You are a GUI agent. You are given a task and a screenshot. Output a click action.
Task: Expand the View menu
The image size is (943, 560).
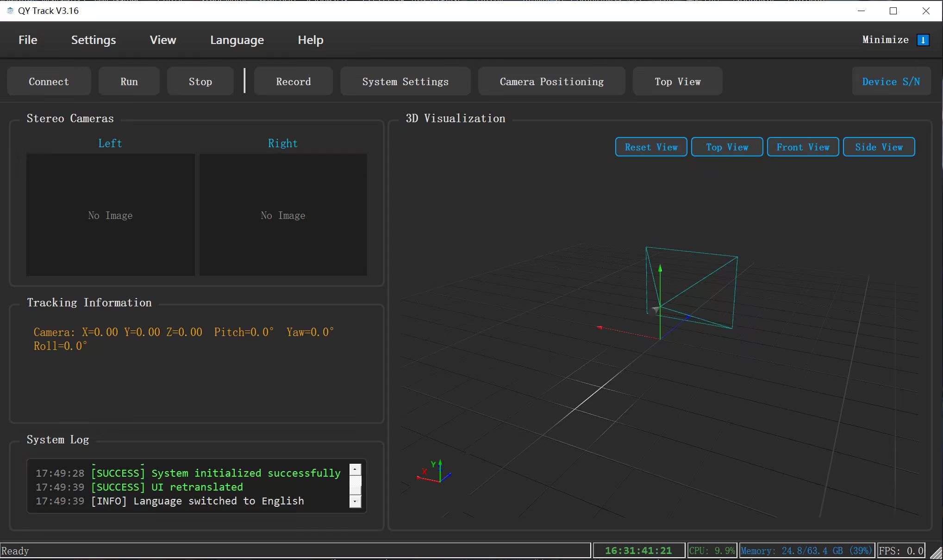tap(163, 40)
